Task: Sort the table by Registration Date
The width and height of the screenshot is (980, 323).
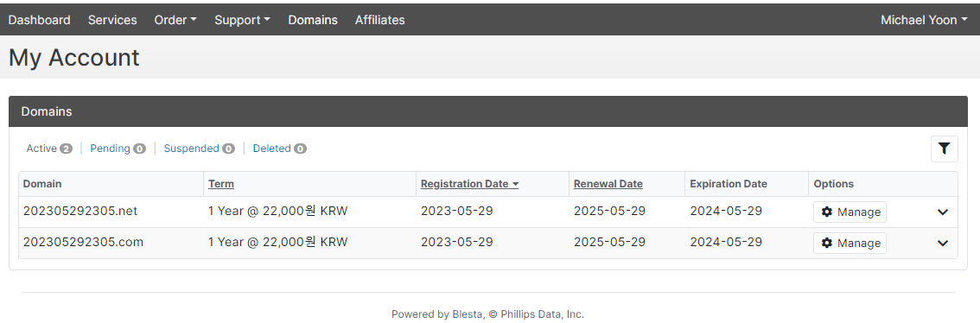Action: [x=470, y=184]
